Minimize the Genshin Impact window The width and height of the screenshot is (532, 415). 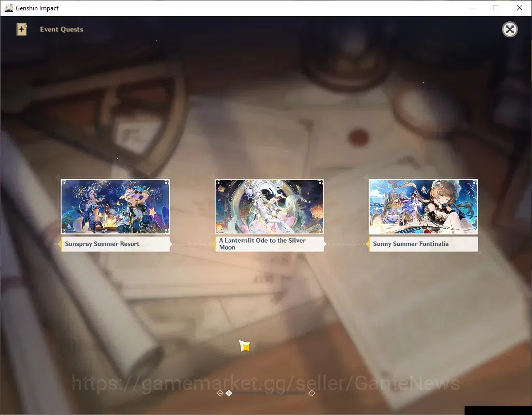(472, 8)
